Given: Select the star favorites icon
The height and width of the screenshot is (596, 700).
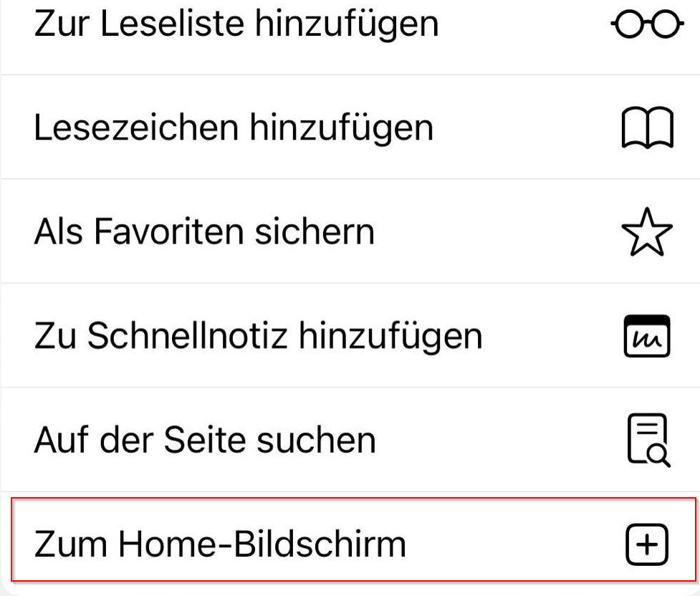Looking at the screenshot, I should click(x=647, y=231).
